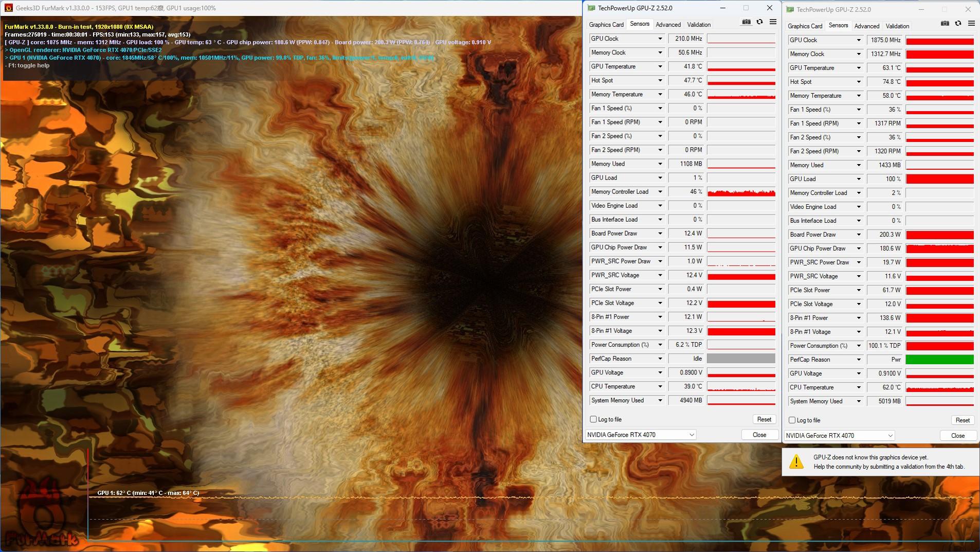This screenshot has width=980, height=552.
Task: Close the right GPU-Z window with X
Action: [x=968, y=9]
